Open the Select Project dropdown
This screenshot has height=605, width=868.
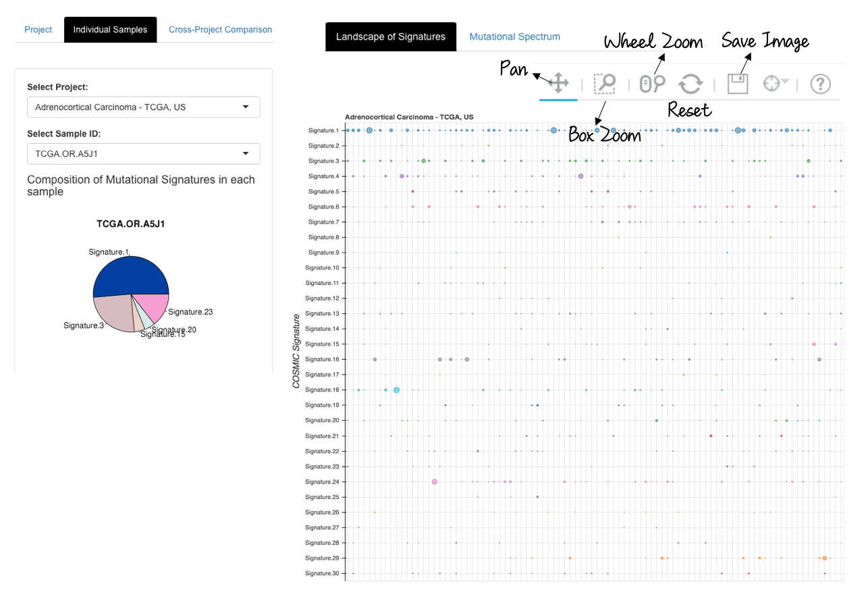click(143, 107)
